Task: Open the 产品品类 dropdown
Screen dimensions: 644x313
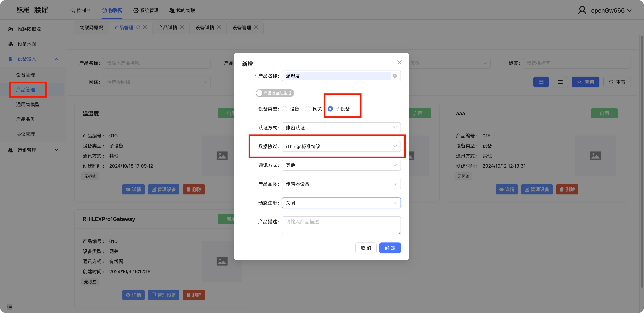Action: click(341, 184)
